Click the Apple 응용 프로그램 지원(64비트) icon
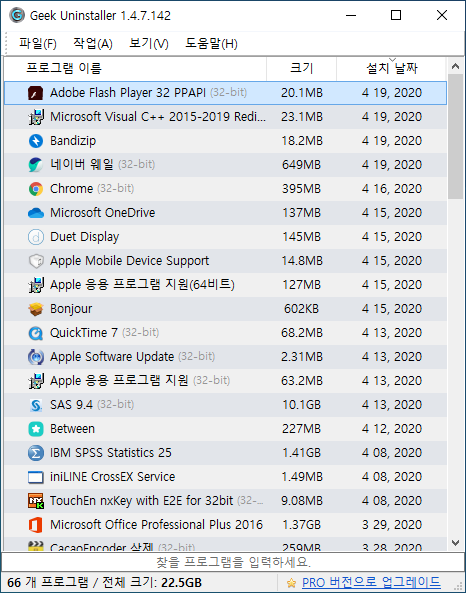466x593 pixels. click(36, 285)
